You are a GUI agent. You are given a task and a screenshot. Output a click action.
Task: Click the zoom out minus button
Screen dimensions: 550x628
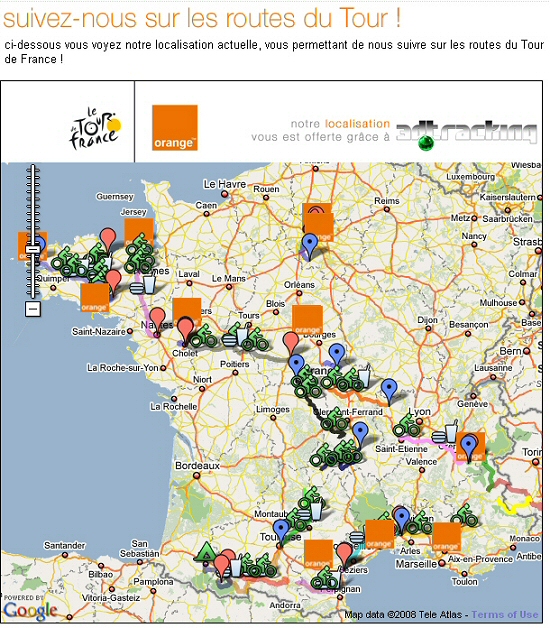point(32,308)
